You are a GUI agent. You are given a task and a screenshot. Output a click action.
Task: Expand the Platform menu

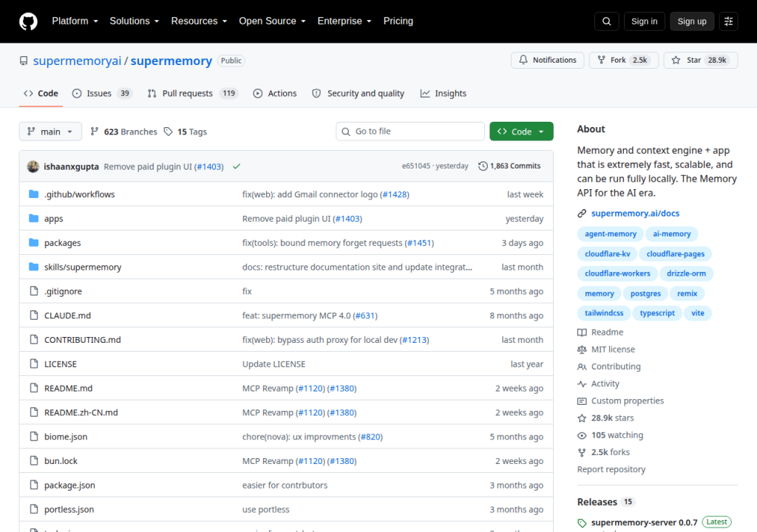click(x=75, y=21)
